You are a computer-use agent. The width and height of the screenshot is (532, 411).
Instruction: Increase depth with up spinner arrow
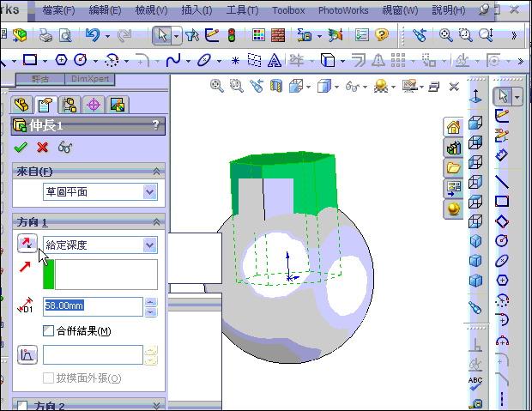pyautogui.click(x=151, y=301)
